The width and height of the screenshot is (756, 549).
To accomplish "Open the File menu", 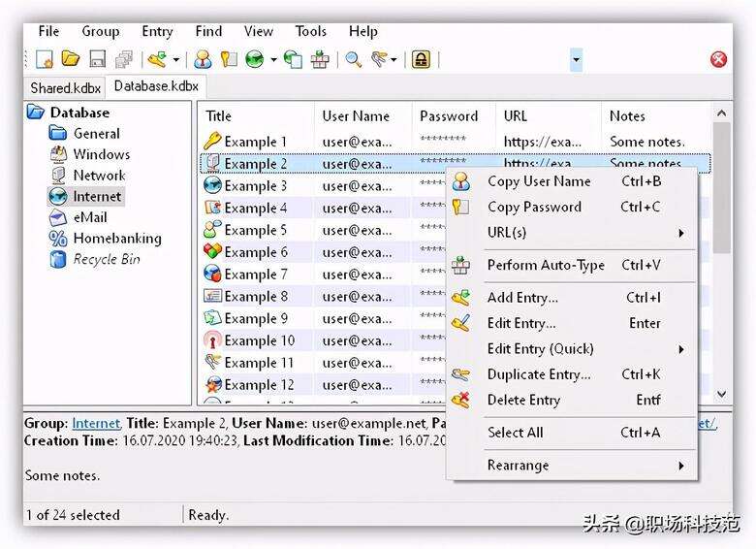I will [x=48, y=31].
